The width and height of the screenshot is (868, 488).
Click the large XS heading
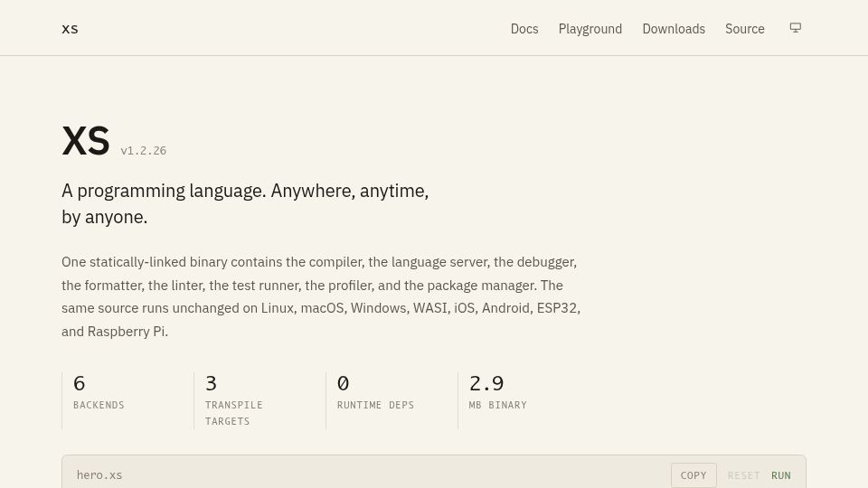click(86, 141)
